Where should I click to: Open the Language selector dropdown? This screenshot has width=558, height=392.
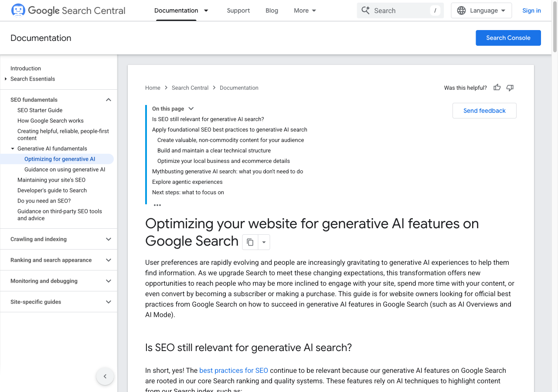pyautogui.click(x=481, y=10)
